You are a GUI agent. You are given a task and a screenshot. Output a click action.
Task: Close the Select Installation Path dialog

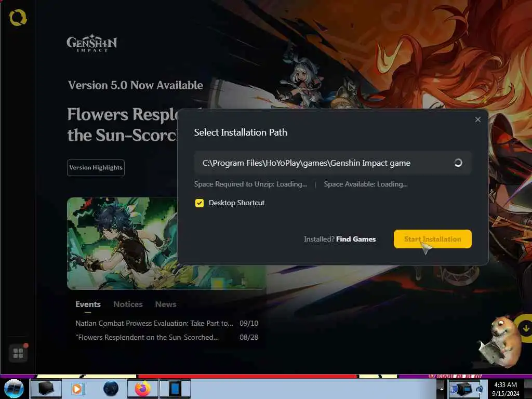(x=478, y=120)
